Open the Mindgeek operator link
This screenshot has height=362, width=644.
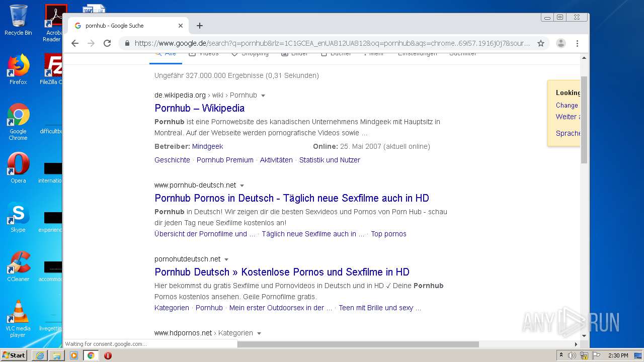pos(207,146)
